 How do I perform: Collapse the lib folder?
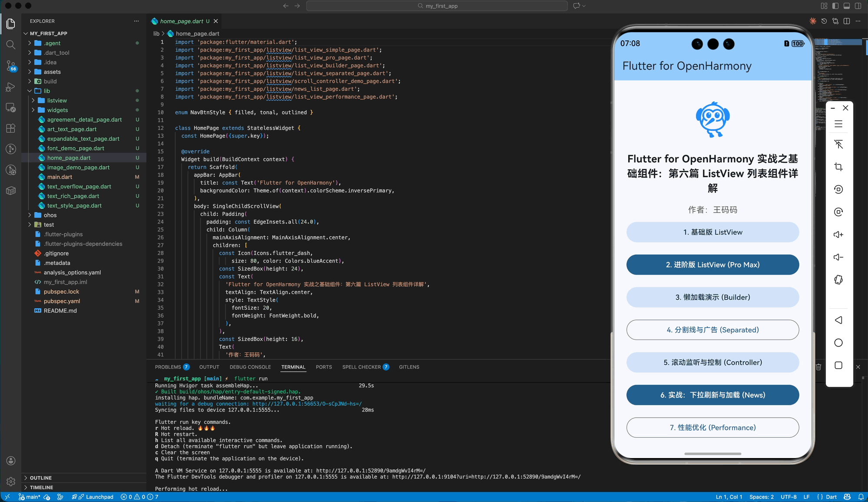pyautogui.click(x=46, y=91)
